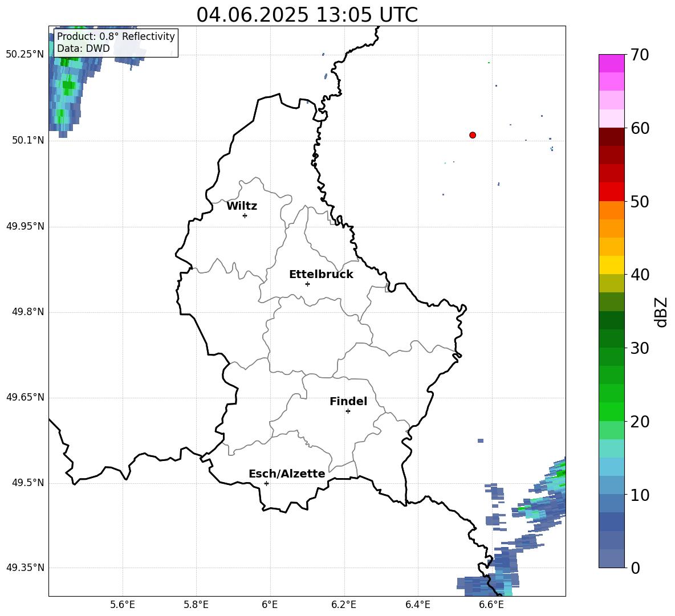Click the 60 value on colorbar
Screen dimensions: 675x616
click(x=640, y=128)
